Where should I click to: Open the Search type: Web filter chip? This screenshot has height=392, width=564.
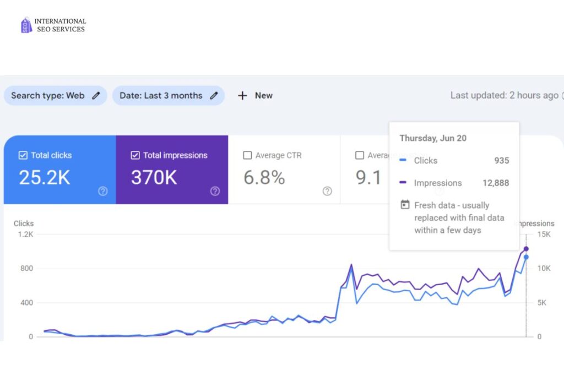pos(48,96)
